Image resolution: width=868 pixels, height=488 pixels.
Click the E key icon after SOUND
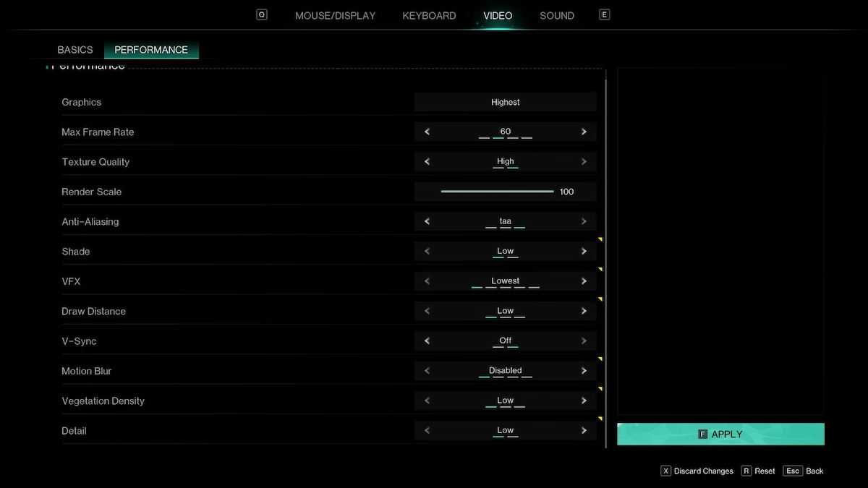[605, 14]
